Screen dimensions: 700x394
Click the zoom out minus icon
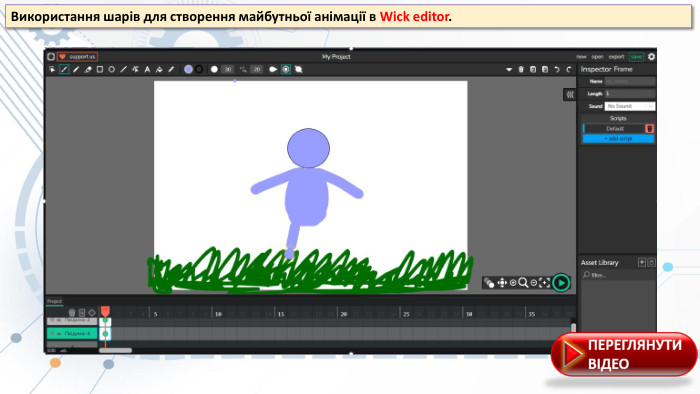click(533, 283)
